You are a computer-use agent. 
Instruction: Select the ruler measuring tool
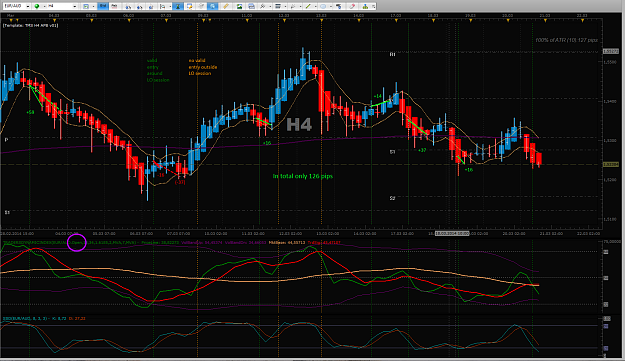tap(226, 6)
